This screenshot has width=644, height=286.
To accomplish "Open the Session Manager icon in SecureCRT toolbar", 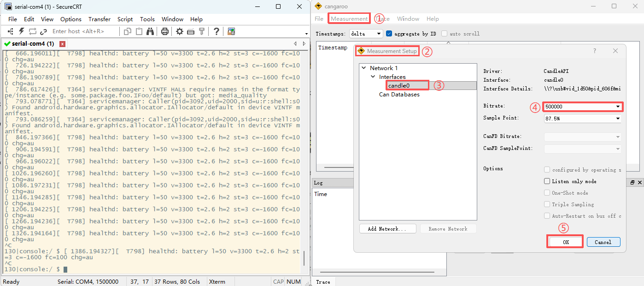I will (x=10, y=31).
